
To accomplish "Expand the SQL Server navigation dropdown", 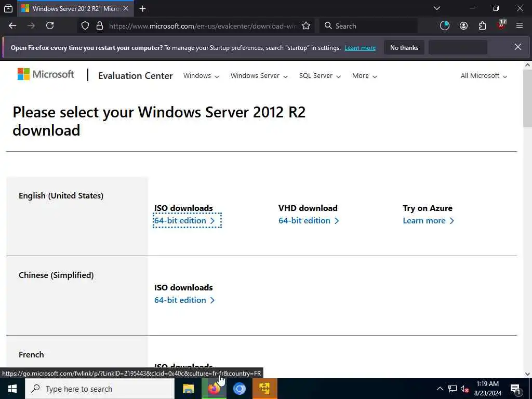I will coord(320,76).
